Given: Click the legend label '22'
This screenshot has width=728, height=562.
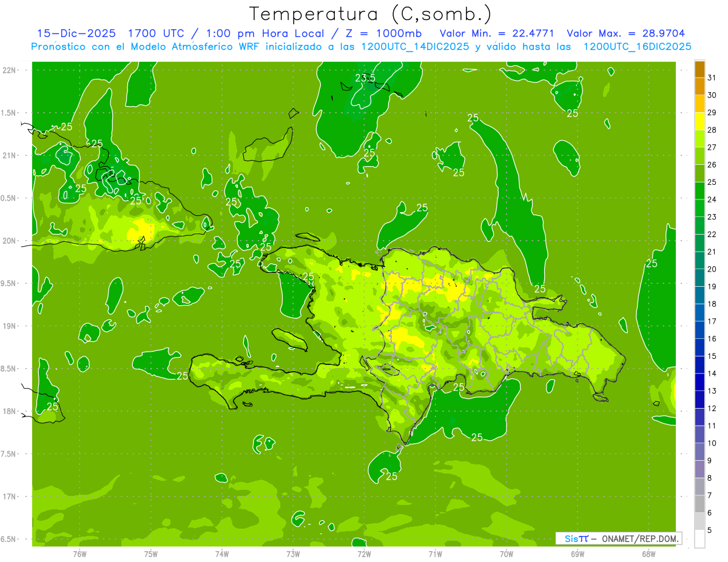Looking at the screenshot, I should (x=712, y=235).
